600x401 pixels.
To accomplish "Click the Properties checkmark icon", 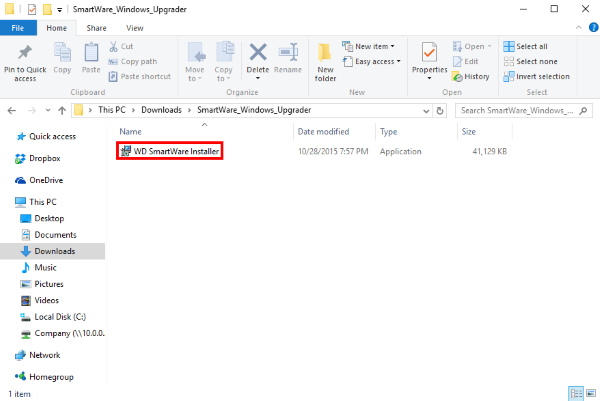I will [x=429, y=52].
